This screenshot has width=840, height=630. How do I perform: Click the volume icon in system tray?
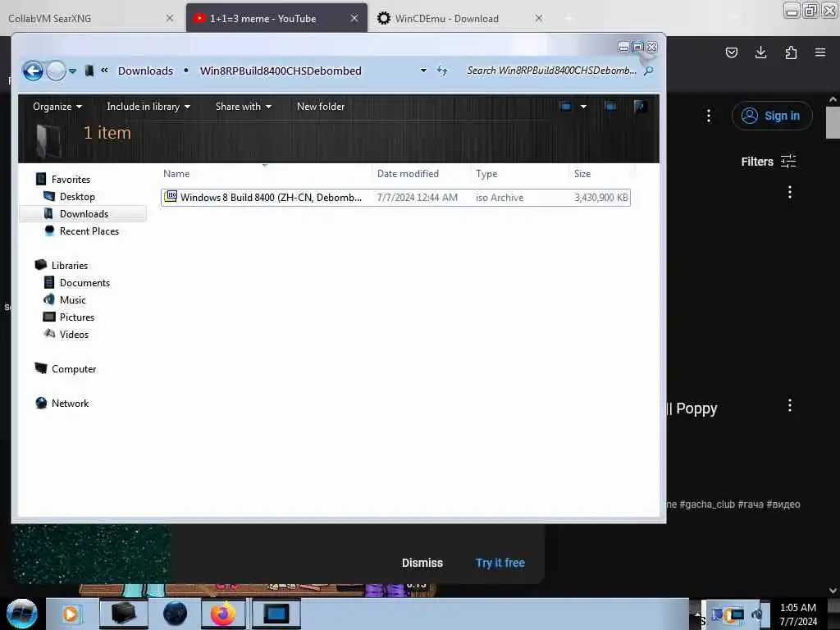[757, 614]
